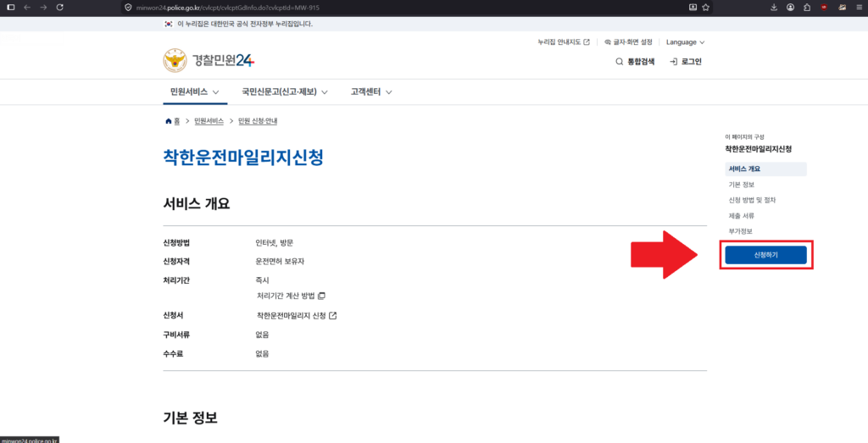Reload the page with the refresh icon
The width and height of the screenshot is (868, 443).
pos(60,8)
